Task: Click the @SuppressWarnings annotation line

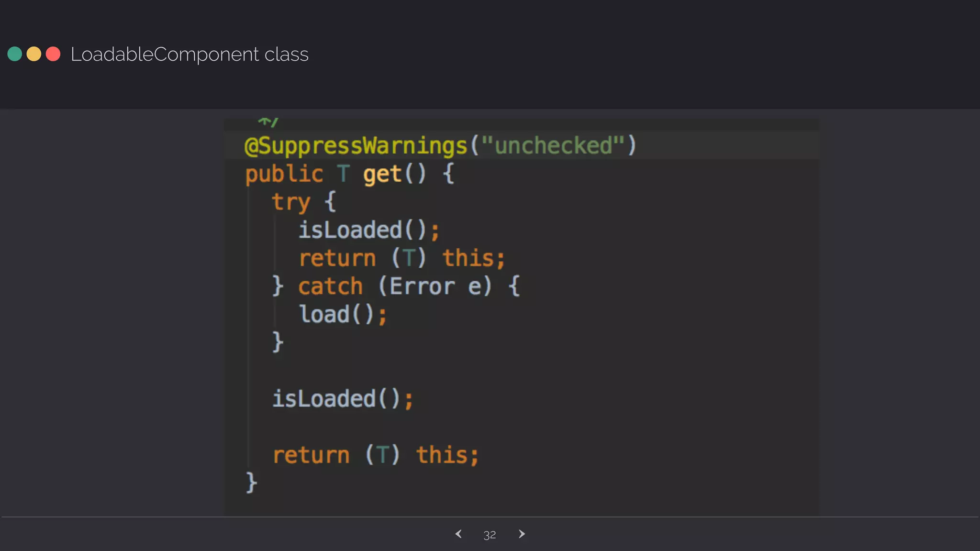Action: [356, 145]
